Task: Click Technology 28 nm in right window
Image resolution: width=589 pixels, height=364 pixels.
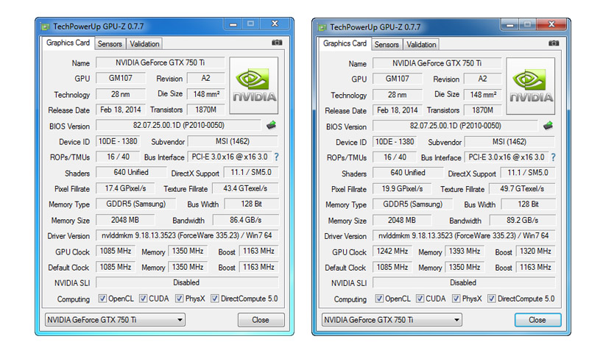Action: coord(398,95)
